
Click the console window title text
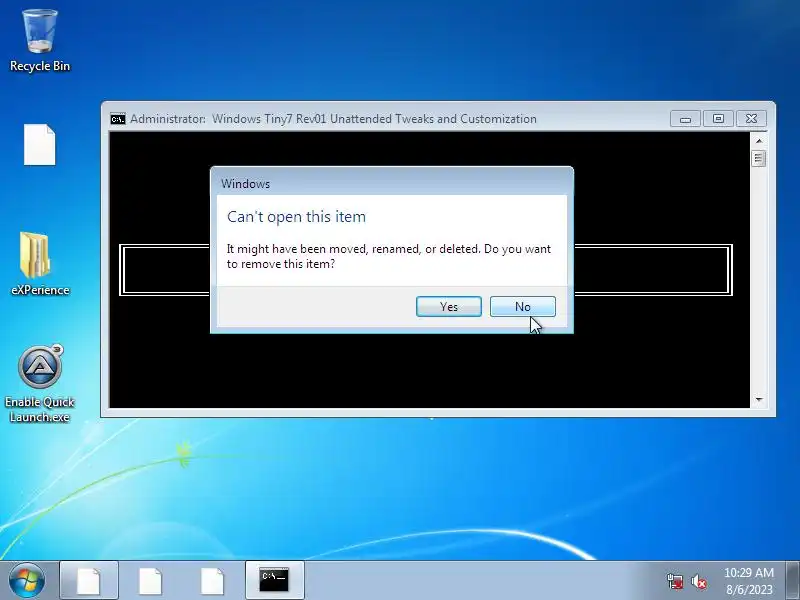click(x=333, y=119)
